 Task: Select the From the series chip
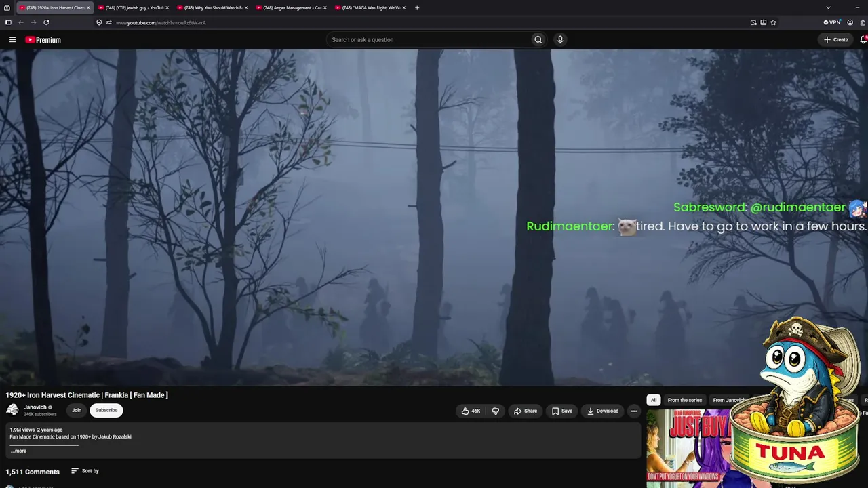(x=685, y=400)
